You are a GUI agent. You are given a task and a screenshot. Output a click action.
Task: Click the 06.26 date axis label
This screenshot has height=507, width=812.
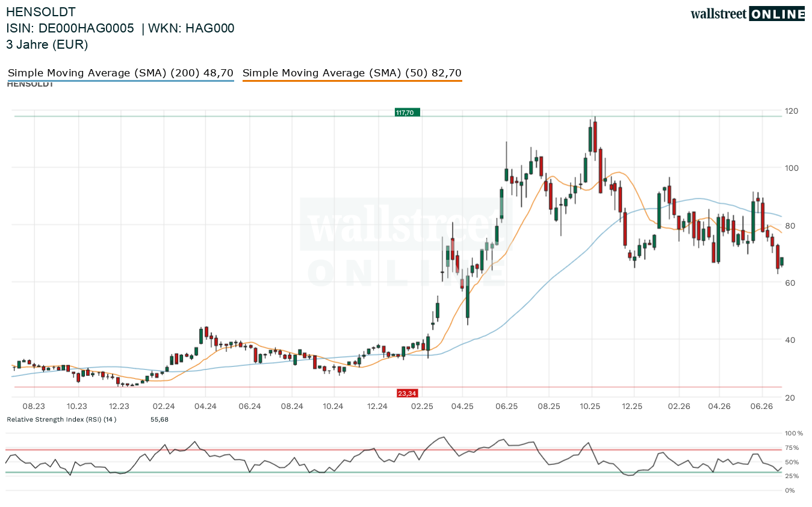(761, 407)
